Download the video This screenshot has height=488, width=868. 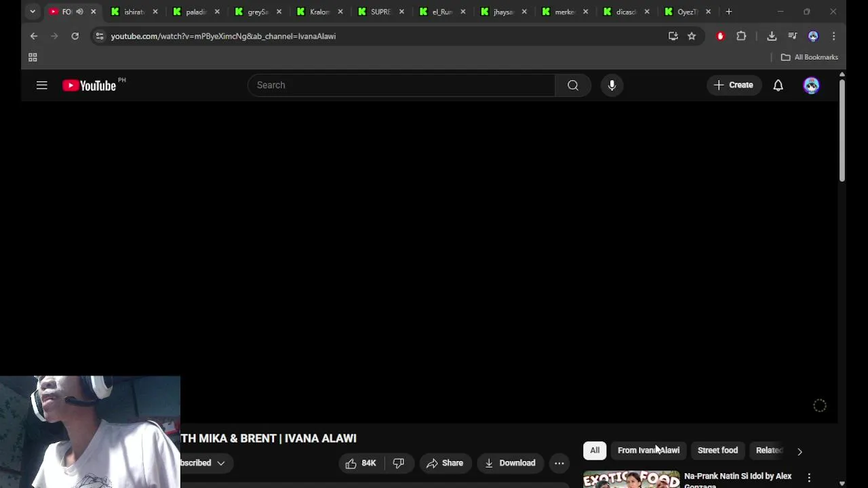[x=510, y=463]
